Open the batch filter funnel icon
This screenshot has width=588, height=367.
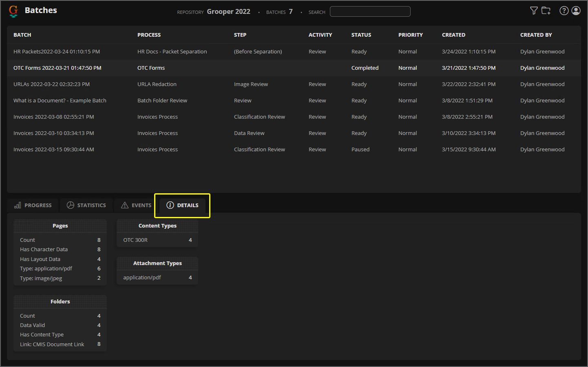[534, 11]
